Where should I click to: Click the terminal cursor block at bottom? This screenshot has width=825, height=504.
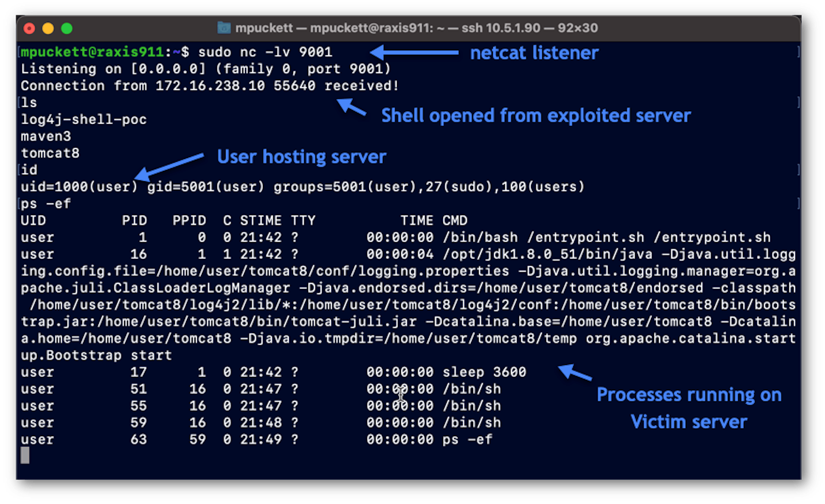click(25, 455)
